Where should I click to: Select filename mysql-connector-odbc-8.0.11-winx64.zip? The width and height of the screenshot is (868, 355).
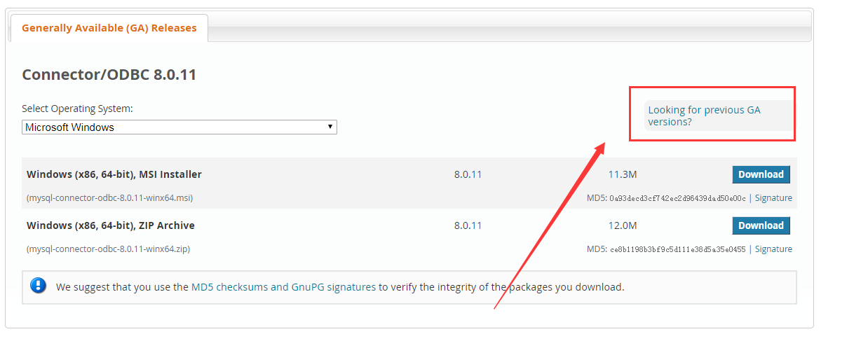click(x=108, y=249)
